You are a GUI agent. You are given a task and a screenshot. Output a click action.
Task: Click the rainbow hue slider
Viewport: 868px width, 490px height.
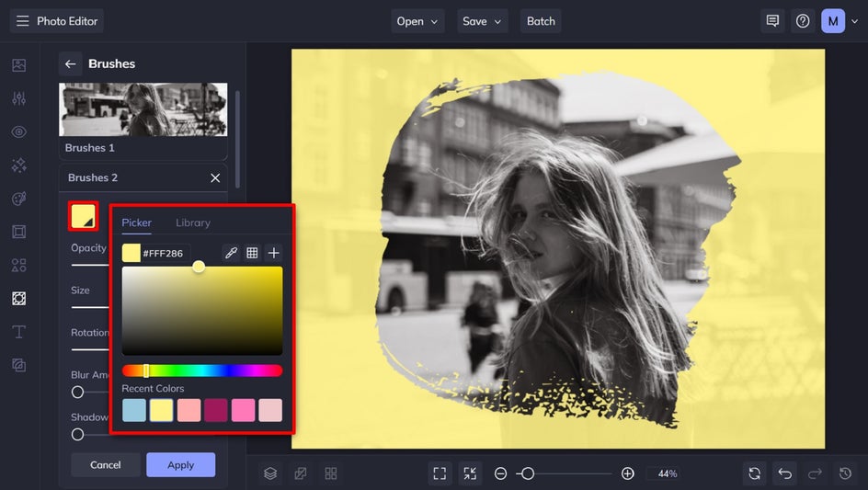tap(202, 370)
